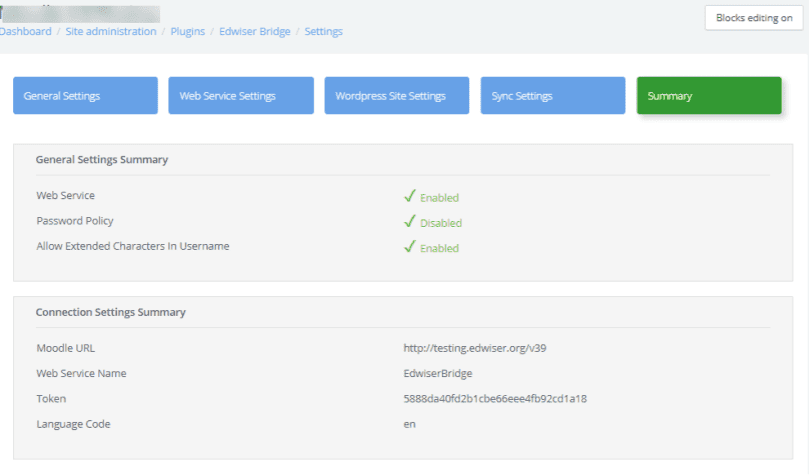The image size is (809, 475).
Task: Click the Language Code label
Action: tap(73, 424)
